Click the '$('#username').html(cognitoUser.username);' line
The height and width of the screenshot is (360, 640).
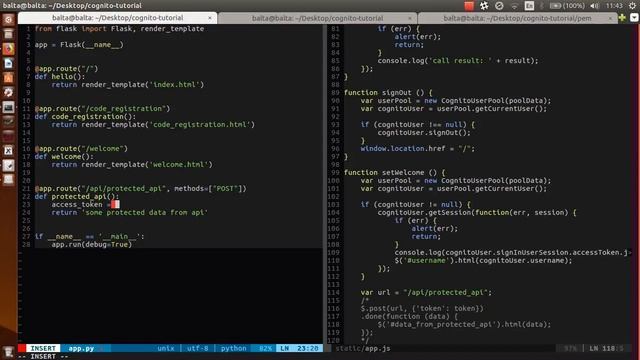point(483,260)
